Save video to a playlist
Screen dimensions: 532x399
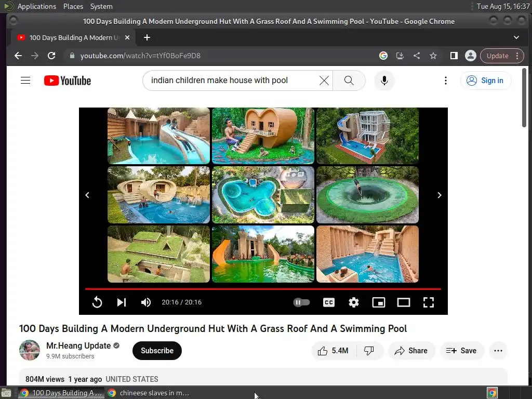pos(461,351)
